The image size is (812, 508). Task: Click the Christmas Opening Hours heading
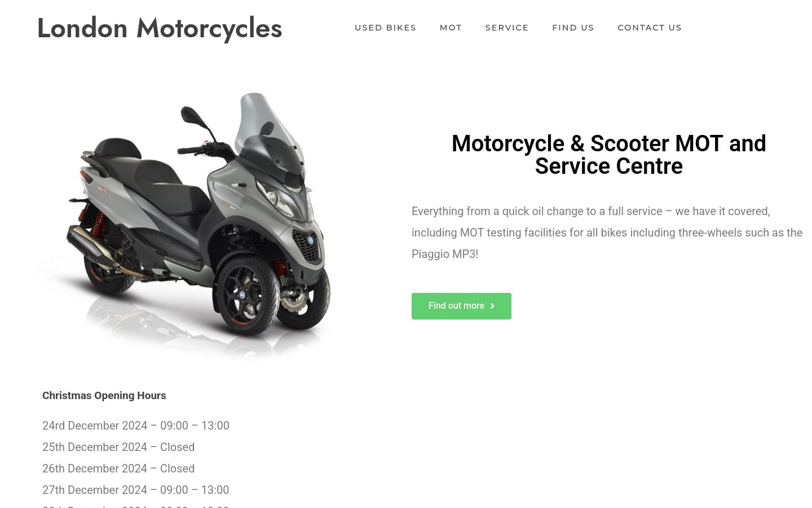(x=104, y=396)
